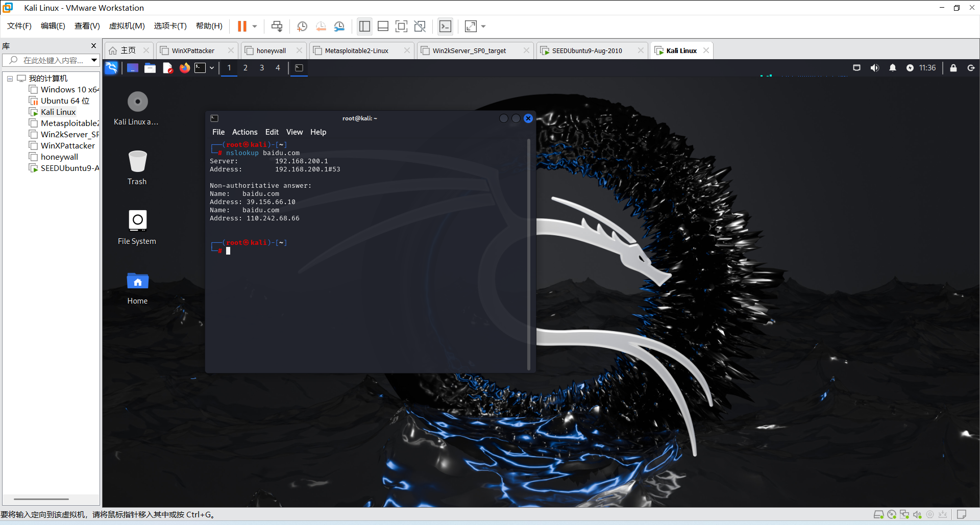Viewport: 980px width, 525px height.
Task: Open the Kali applications menu icon
Action: point(111,68)
